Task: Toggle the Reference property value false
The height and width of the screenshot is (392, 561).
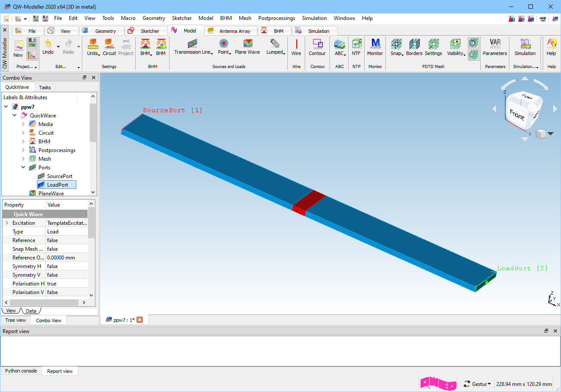Action: tap(67, 240)
